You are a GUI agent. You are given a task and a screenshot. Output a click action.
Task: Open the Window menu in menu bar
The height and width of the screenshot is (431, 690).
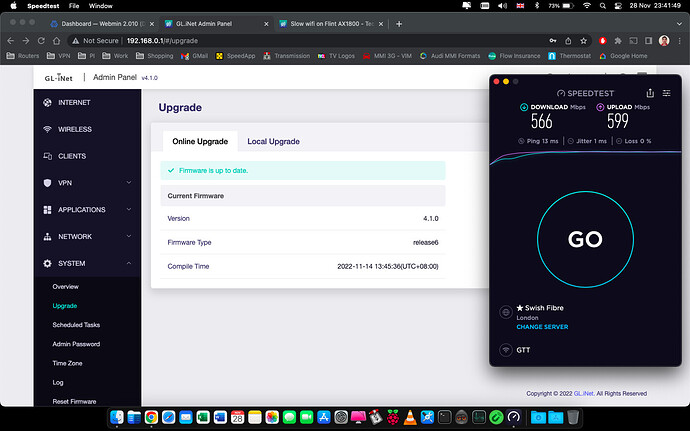click(101, 6)
